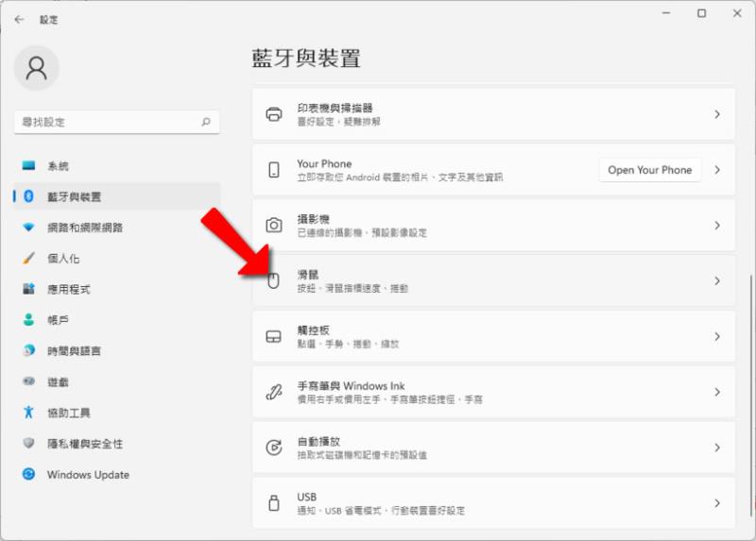756x541 pixels.
Task: Click the Windows Update sync icon
Action: click(x=28, y=474)
